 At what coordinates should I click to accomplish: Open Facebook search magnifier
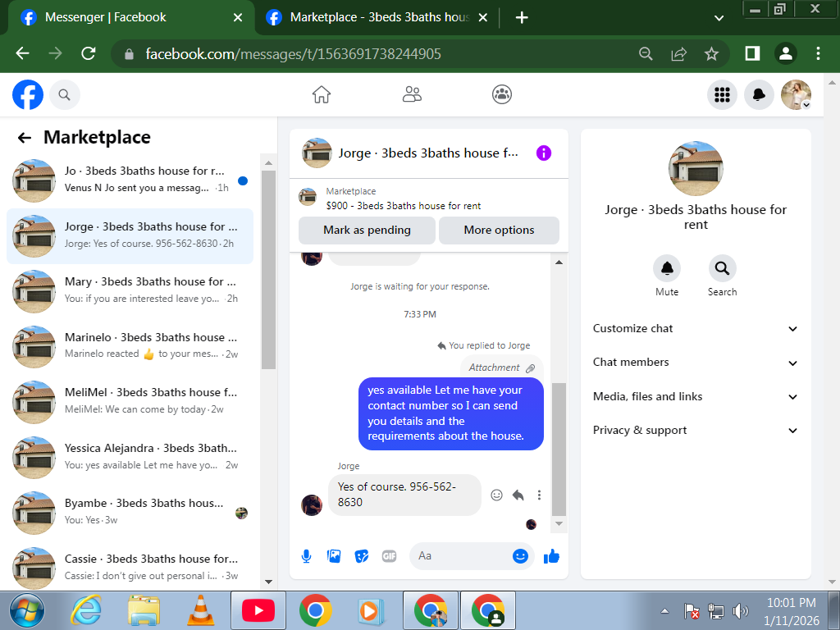64,95
